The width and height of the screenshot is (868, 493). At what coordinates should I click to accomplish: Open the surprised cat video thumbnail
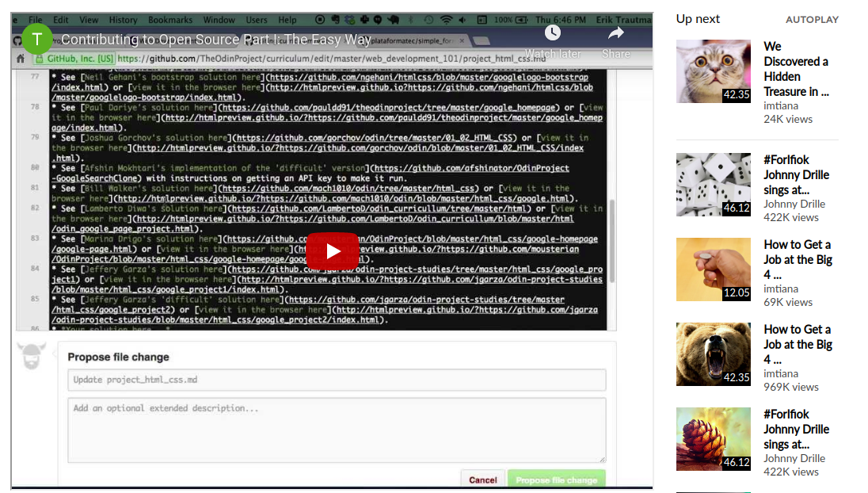713,71
